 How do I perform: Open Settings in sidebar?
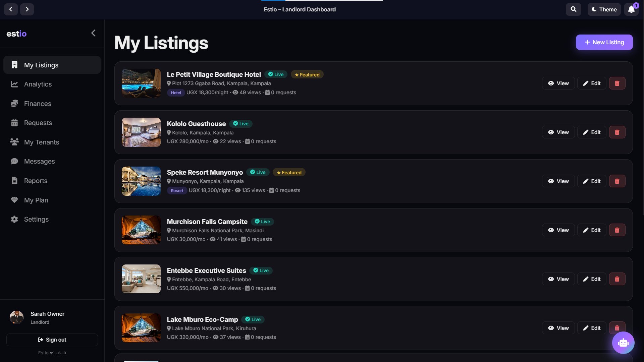[52, 219]
